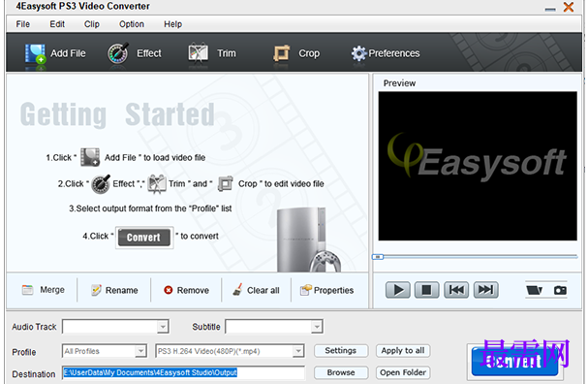Open the snapshot folder icon
Screen dimensions: 588x384
click(534, 290)
